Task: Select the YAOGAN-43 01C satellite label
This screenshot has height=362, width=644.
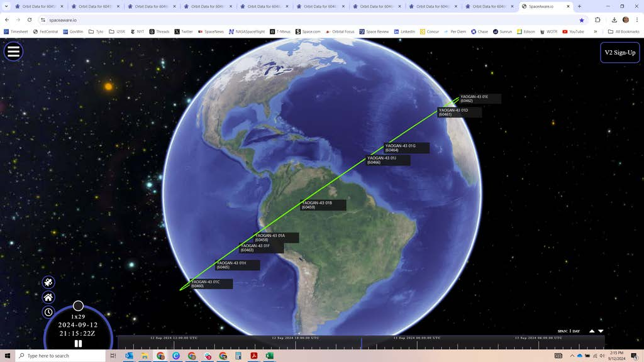Action: 211,284
